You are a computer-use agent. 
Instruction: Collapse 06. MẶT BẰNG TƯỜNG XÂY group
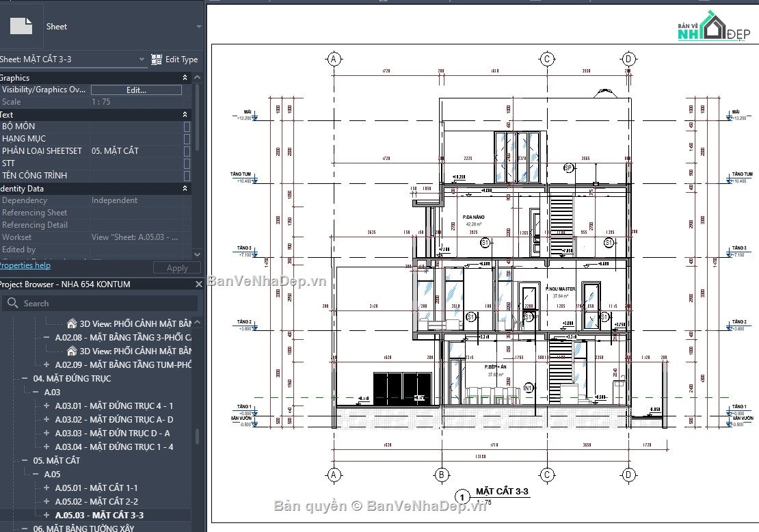[x=24, y=529]
